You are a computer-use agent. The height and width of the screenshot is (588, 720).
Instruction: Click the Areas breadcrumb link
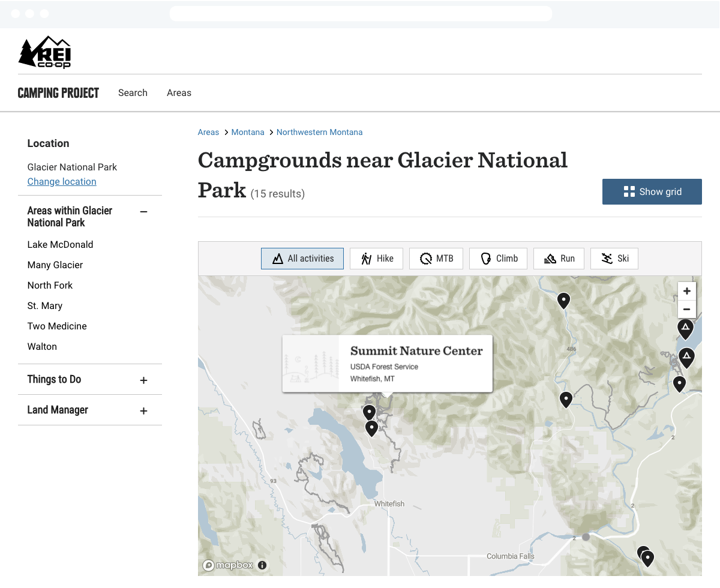[208, 132]
